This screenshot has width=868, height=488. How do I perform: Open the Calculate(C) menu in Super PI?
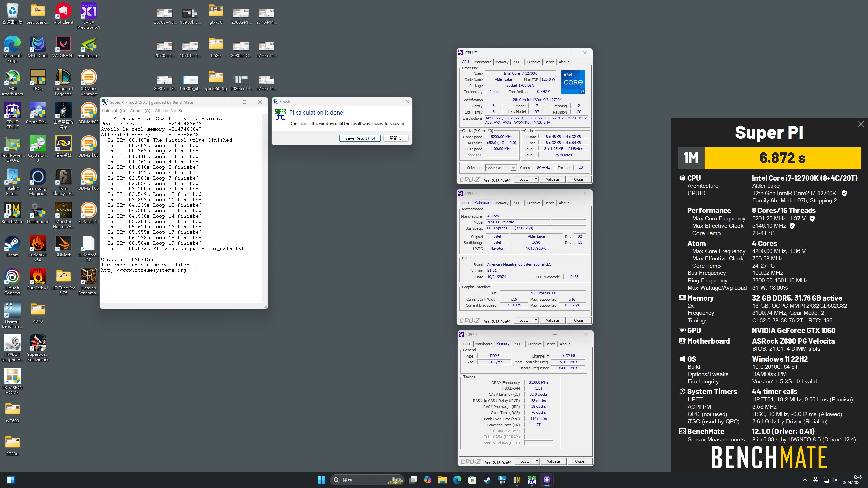coord(113,111)
